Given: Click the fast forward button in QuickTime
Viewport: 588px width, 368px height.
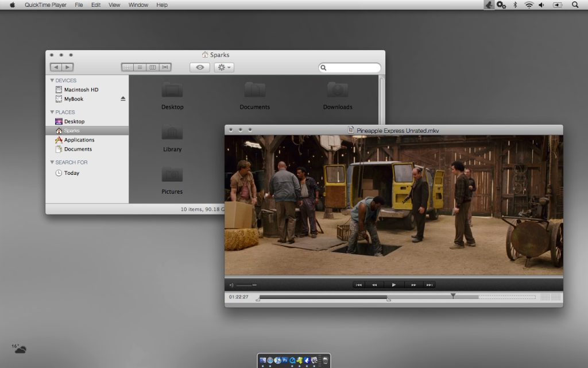Looking at the screenshot, I should pyautogui.click(x=412, y=285).
